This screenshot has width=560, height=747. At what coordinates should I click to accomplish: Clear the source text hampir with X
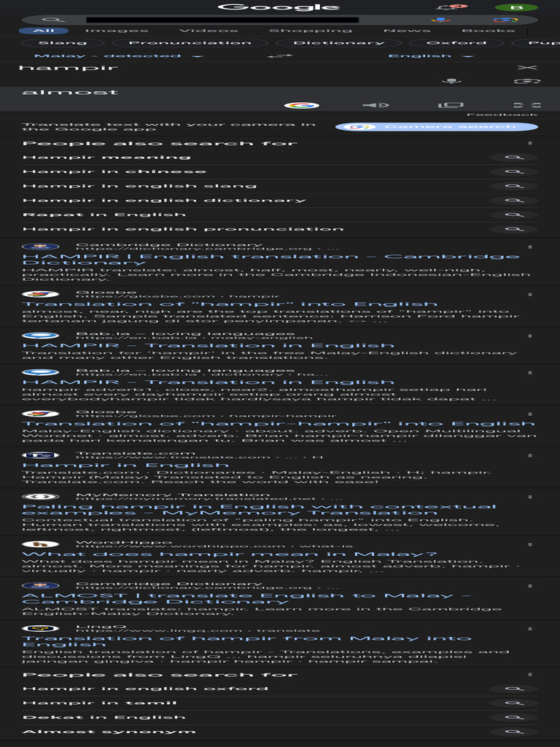[526, 68]
